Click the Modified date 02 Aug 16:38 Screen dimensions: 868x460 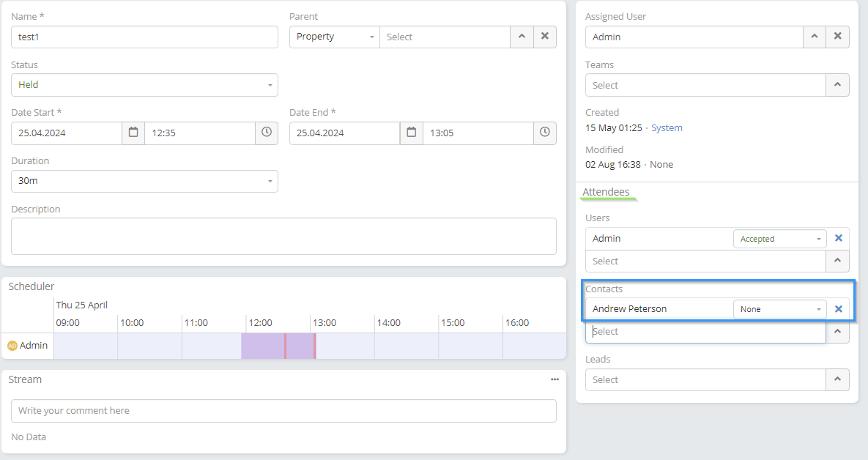[x=613, y=164]
